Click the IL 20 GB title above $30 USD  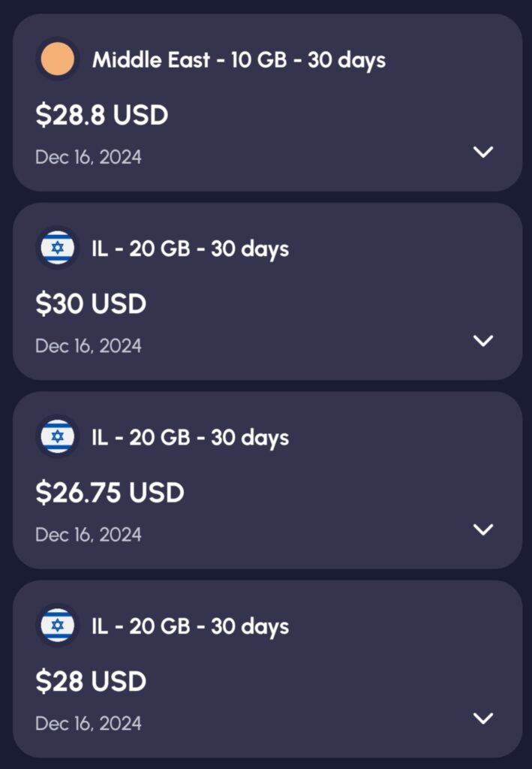click(x=190, y=249)
